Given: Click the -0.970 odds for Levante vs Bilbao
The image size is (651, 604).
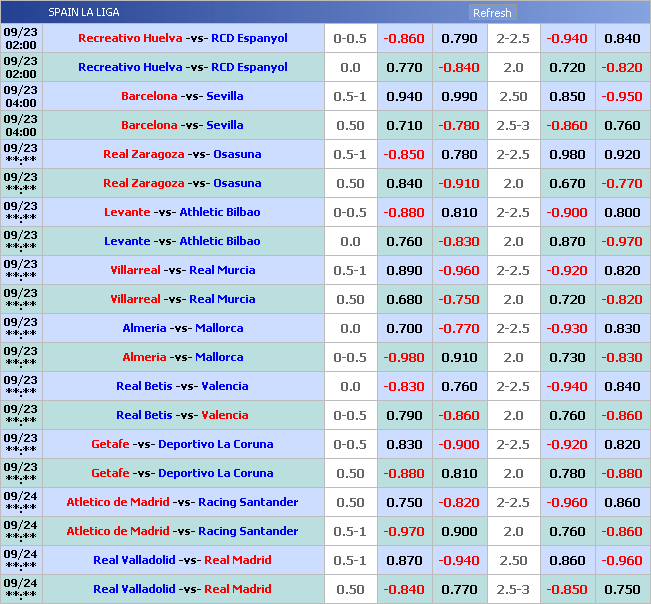Looking at the screenshot, I should pyautogui.click(x=622, y=242).
